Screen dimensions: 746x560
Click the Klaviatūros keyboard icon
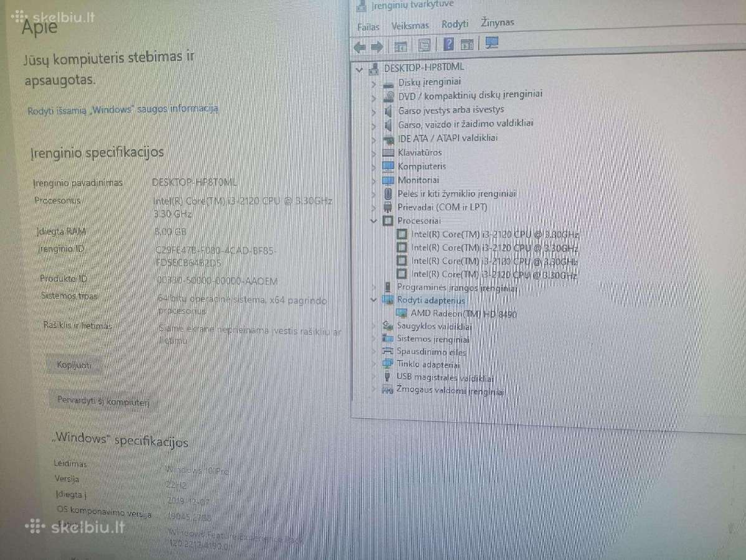point(388,152)
